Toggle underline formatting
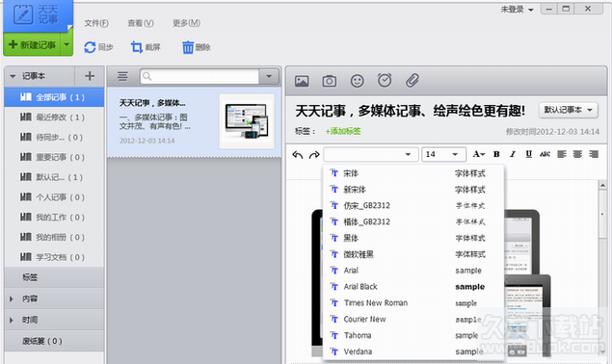This screenshot has height=364, width=612. [x=528, y=154]
